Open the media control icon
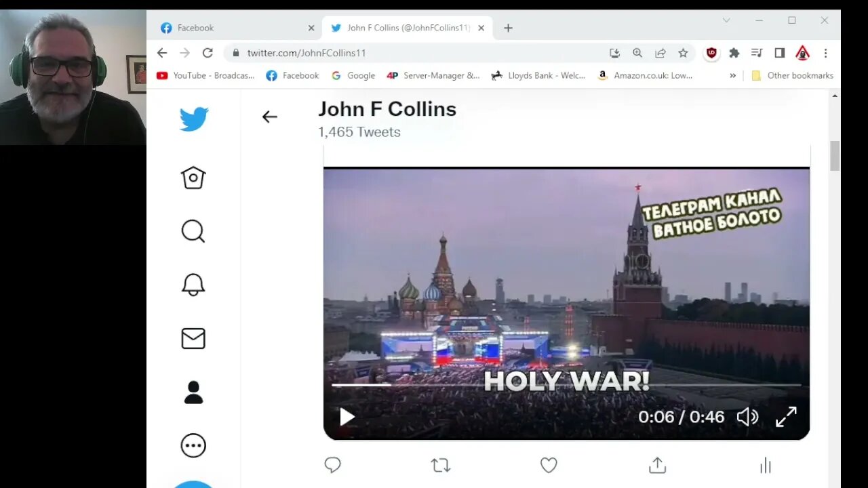The width and height of the screenshot is (868, 488). [757, 53]
